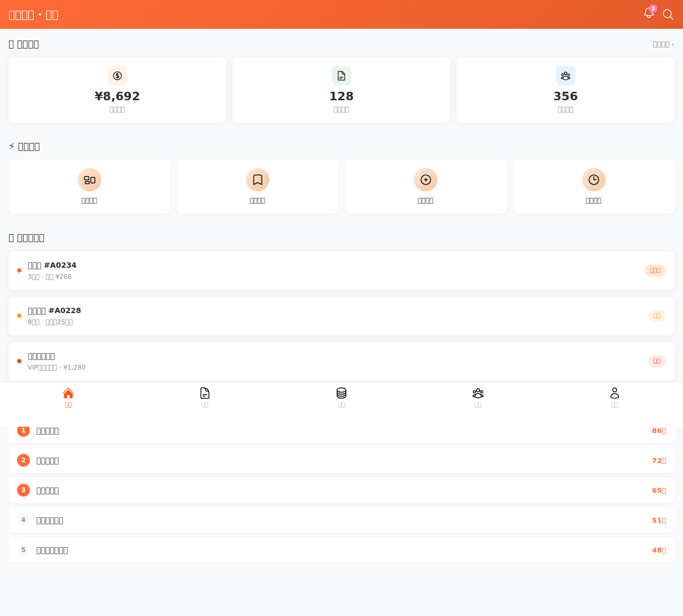This screenshot has width=683, height=616.
Task: Select the rank 4 row showing 51
Action: [341, 520]
